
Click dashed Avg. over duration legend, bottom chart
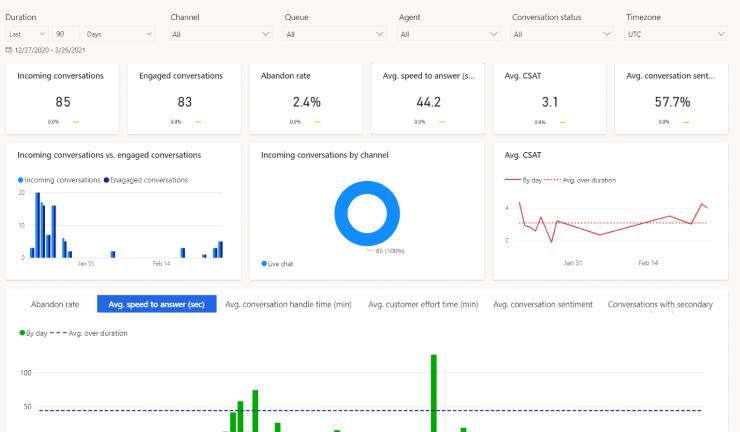[x=88, y=333]
